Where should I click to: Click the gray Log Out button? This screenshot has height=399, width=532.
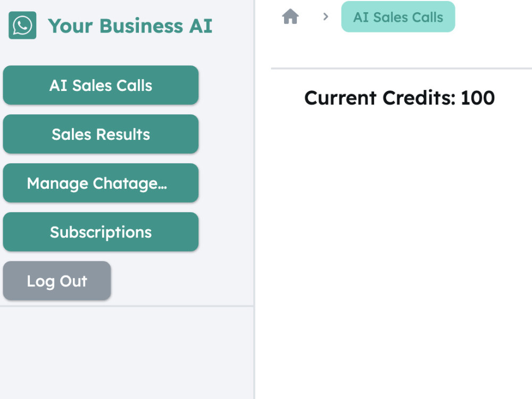[57, 280]
